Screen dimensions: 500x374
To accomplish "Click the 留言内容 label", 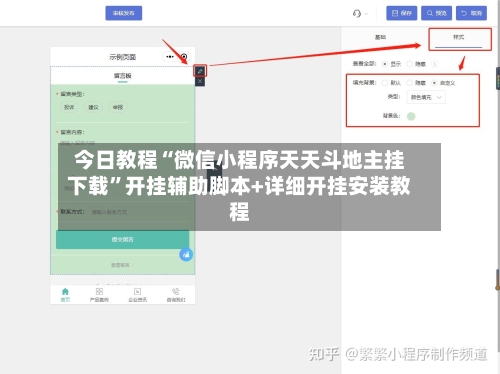I will pyautogui.click(x=72, y=132).
